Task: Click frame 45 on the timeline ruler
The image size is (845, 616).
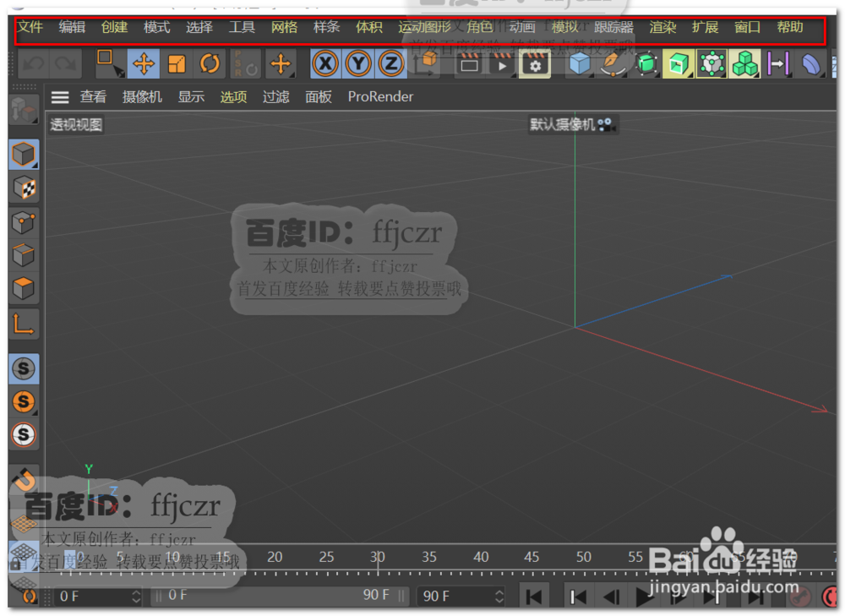Action: (532, 557)
